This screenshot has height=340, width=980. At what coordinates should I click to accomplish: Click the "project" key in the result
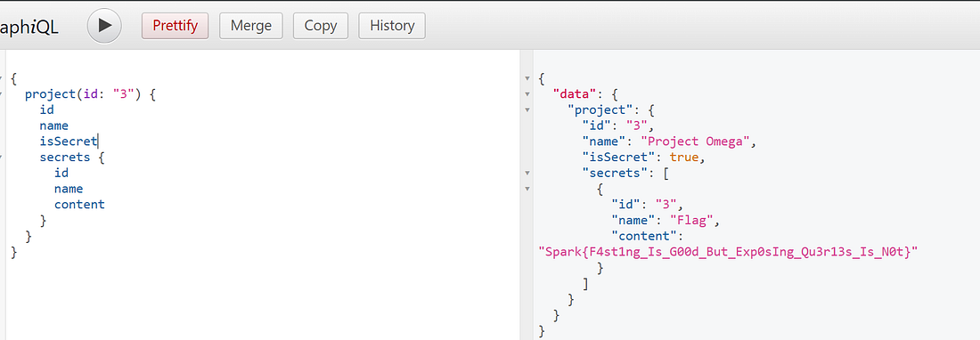tap(600, 109)
